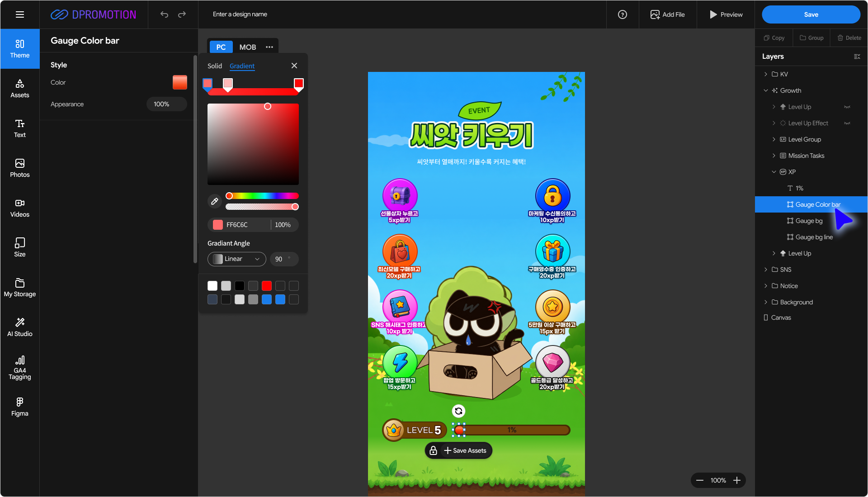Open the Assets sidebar panel
The height and width of the screenshot is (497, 868).
pos(20,89)
